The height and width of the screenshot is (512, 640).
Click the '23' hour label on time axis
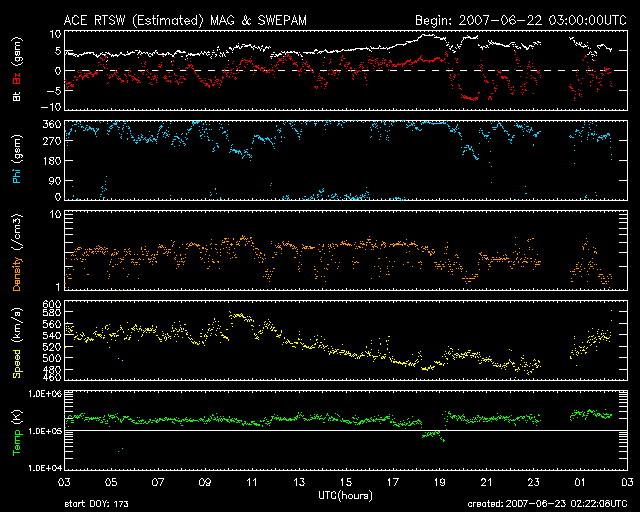(x=533, y=483)
